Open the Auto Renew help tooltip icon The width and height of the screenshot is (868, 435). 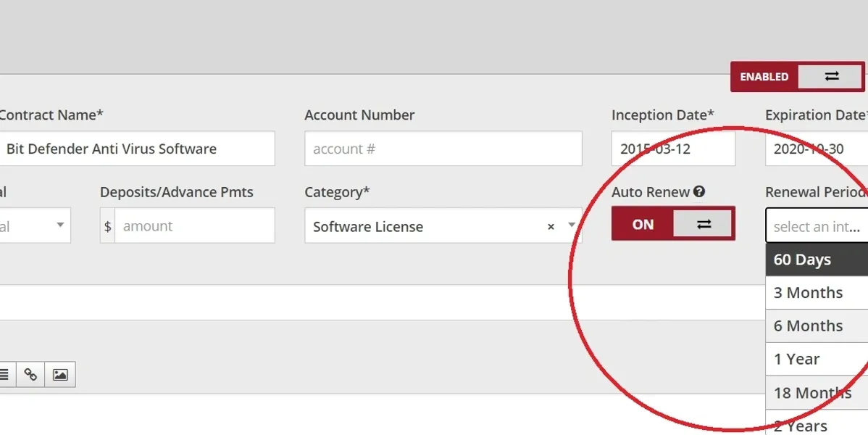click(x=700, y=191)
